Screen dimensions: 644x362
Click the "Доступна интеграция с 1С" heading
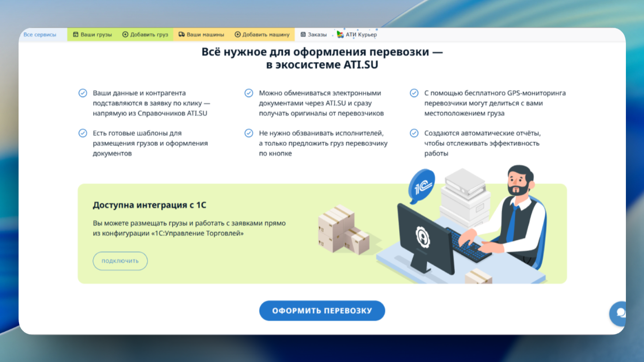(x=149, y=205)
